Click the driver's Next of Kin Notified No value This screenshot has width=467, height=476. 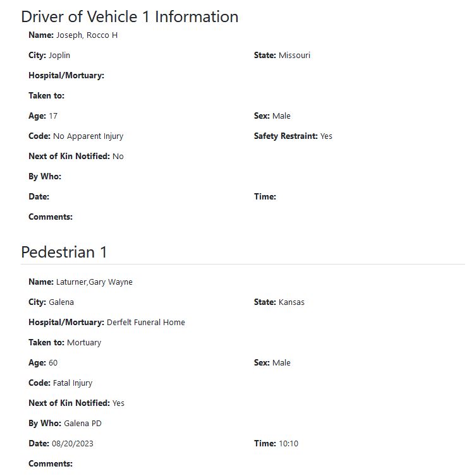coord(118,157)
